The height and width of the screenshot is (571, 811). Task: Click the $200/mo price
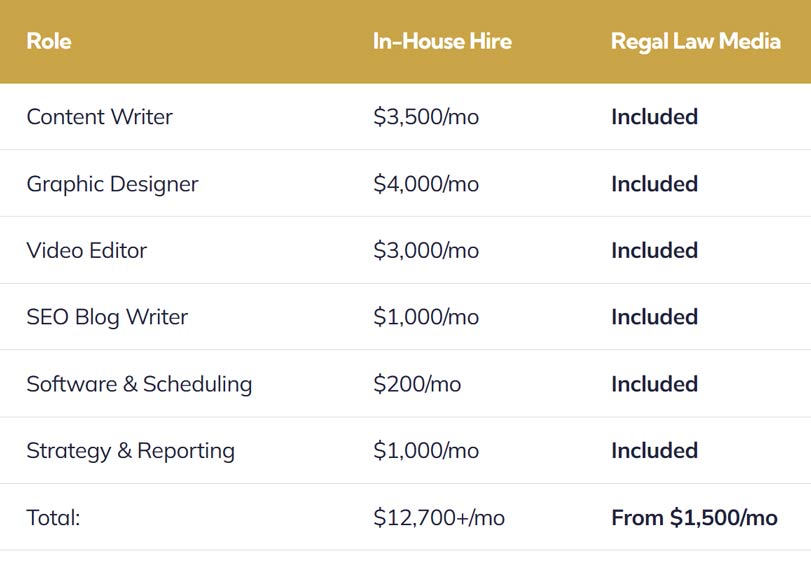[x=417, y=384]
